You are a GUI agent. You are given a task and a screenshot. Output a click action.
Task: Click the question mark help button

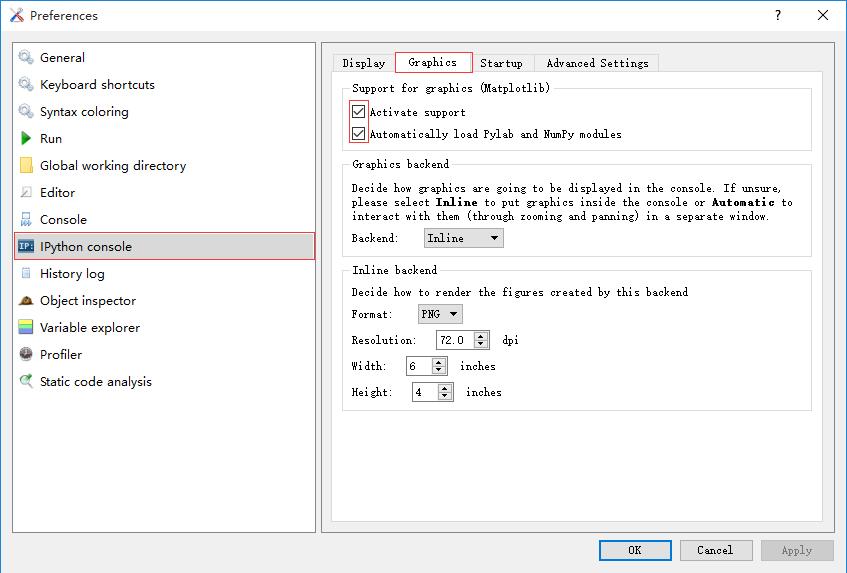coord(778,15)
